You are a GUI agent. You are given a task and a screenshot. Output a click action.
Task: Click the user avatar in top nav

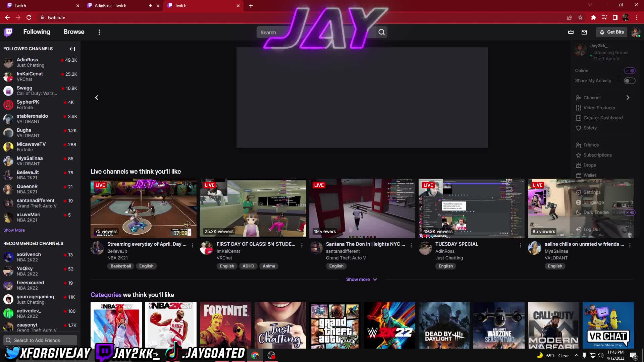pyautogui.click(x=635, y=32)
